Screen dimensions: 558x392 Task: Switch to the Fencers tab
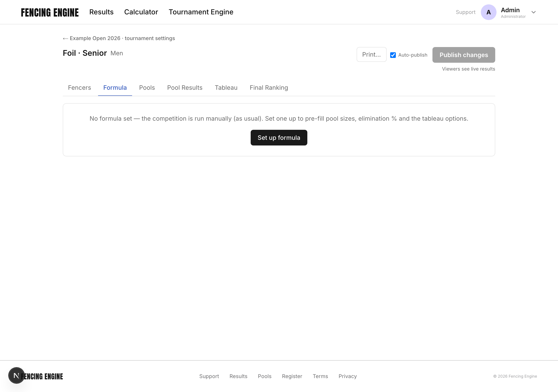80,88
